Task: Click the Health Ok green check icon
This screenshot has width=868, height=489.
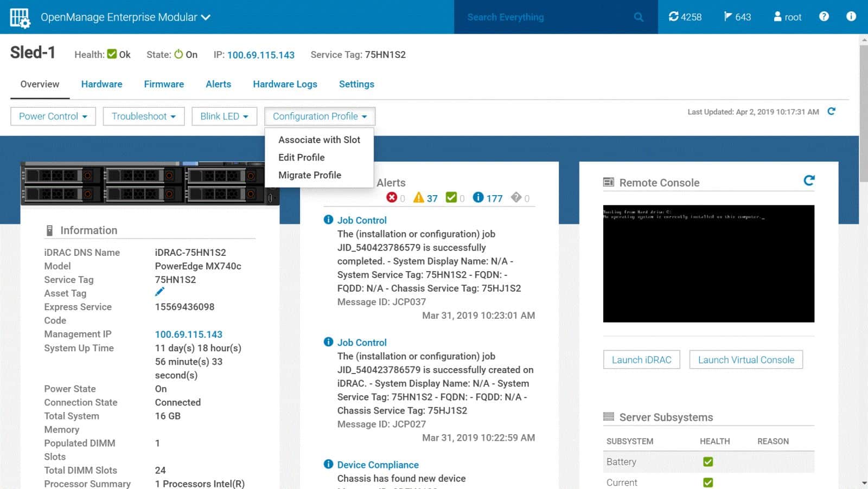Action: [112, 54]
